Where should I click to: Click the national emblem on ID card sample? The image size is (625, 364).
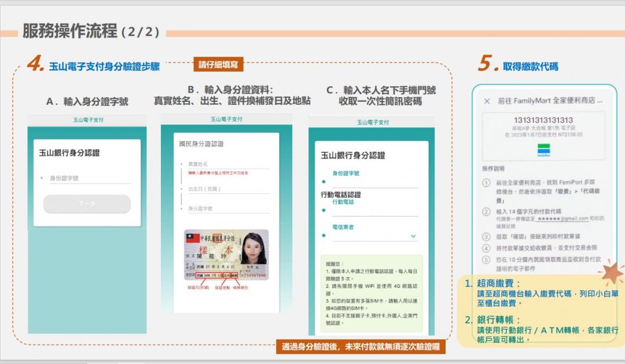click(194, 238)
